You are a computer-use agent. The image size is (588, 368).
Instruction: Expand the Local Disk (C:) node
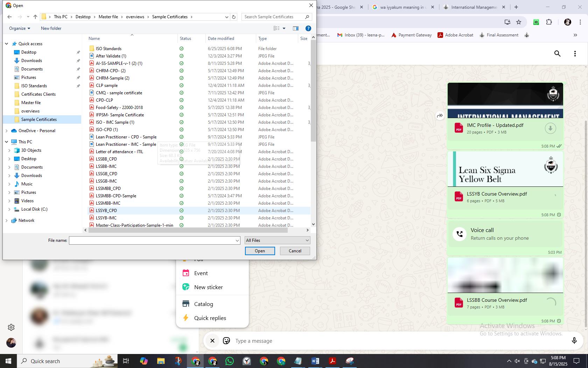click(9, 209)
